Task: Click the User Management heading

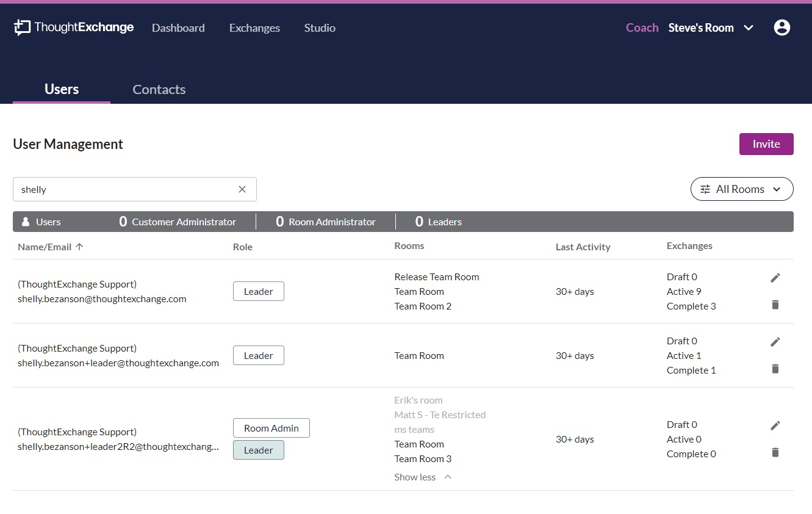Action: (x=68, y=144)
